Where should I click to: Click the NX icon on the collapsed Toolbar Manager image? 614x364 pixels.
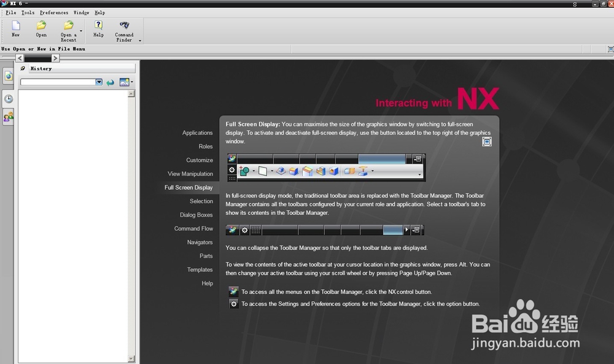232,230
